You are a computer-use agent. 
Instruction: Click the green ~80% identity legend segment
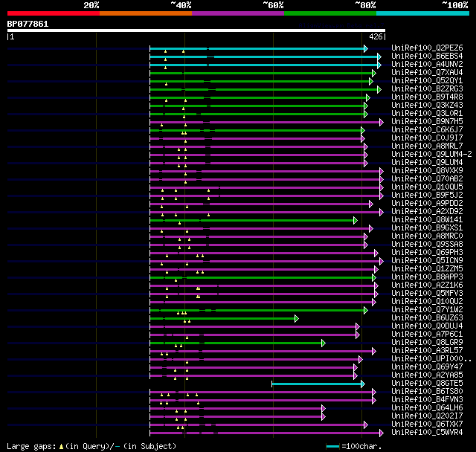[x=330, y=13]
